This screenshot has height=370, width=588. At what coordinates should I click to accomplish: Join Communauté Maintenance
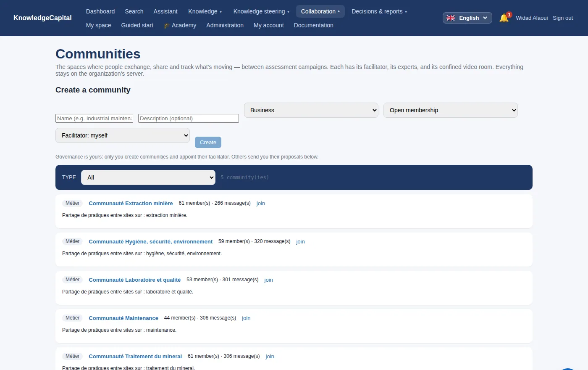point(246,318)
